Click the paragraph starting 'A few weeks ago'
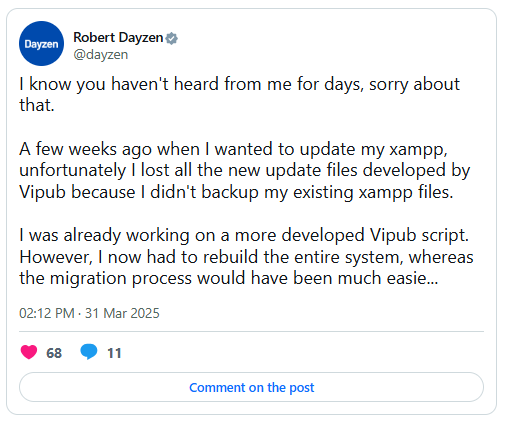505x421 pixels. [245, 170]
